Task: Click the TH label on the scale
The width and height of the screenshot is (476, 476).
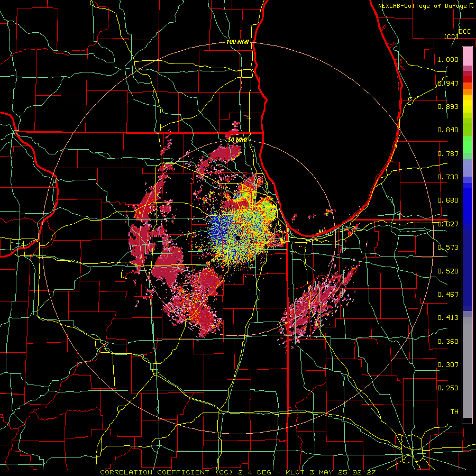Action: click(x=454, y=412)
